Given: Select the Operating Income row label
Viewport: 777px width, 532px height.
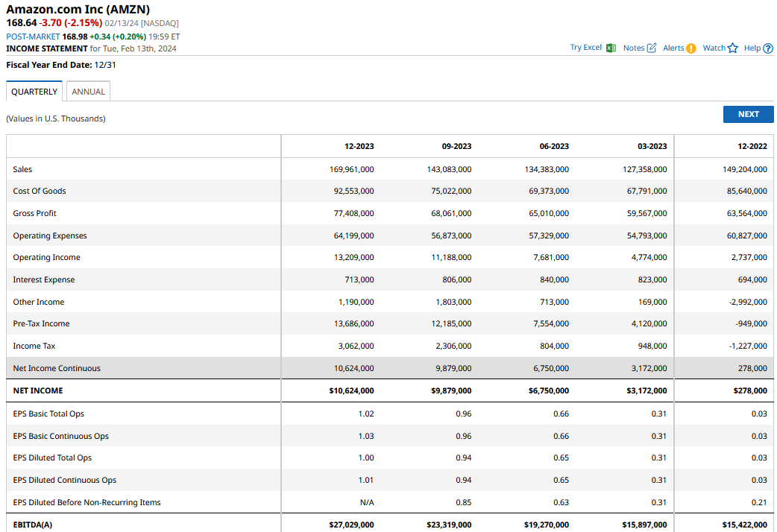Looking at the screenshot, I should [x=46, y=257].
